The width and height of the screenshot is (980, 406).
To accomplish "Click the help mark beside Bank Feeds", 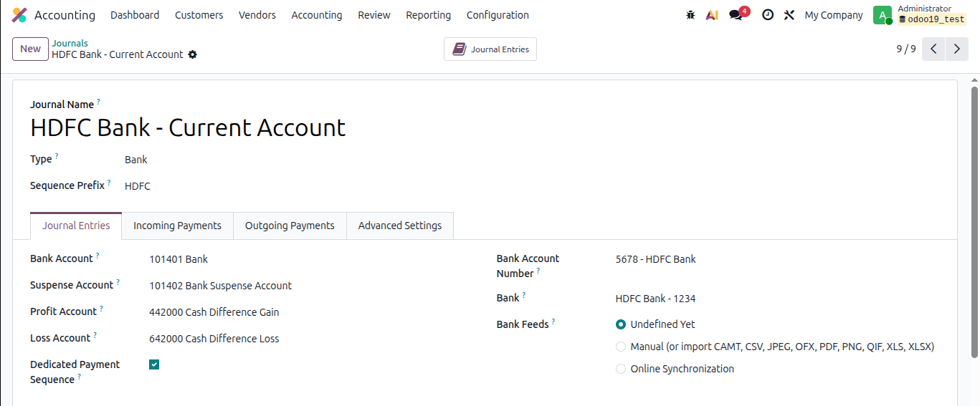I will click(553, 322).
